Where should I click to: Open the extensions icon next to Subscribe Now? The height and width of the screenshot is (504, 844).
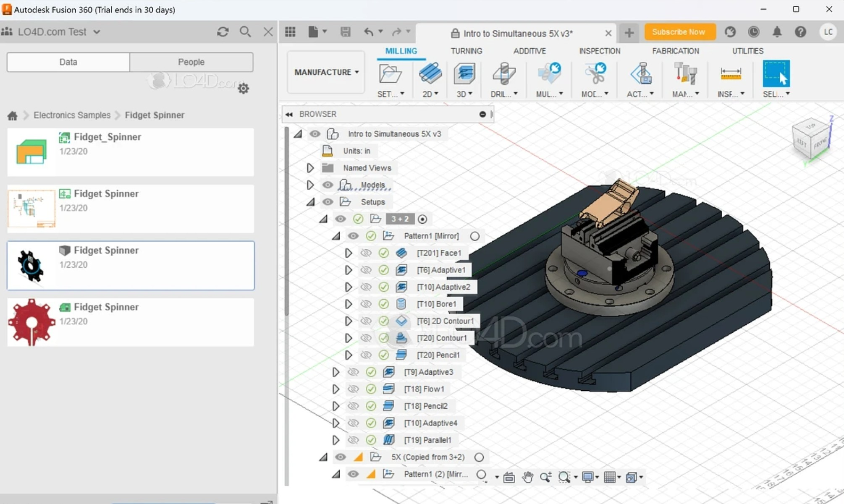click(730, 32)
